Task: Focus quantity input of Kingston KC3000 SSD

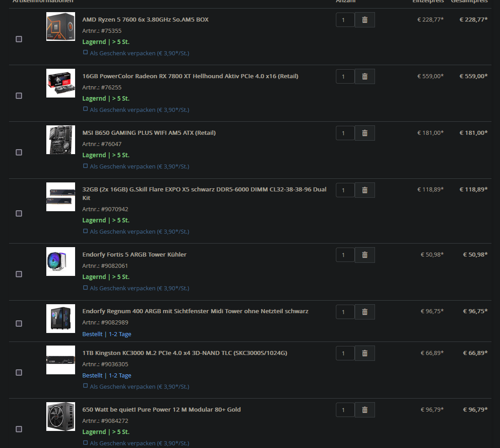Action: 345,353
